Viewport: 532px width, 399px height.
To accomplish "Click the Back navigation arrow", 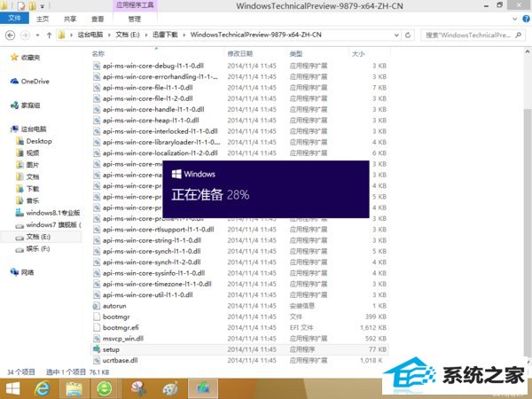I will pyautogui.click(x=10, y=35).
